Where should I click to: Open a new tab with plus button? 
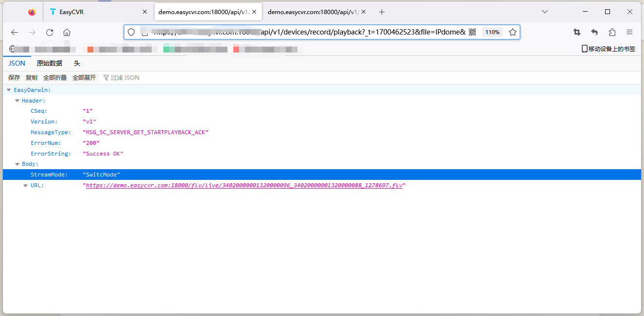click(x=382, y=12)
